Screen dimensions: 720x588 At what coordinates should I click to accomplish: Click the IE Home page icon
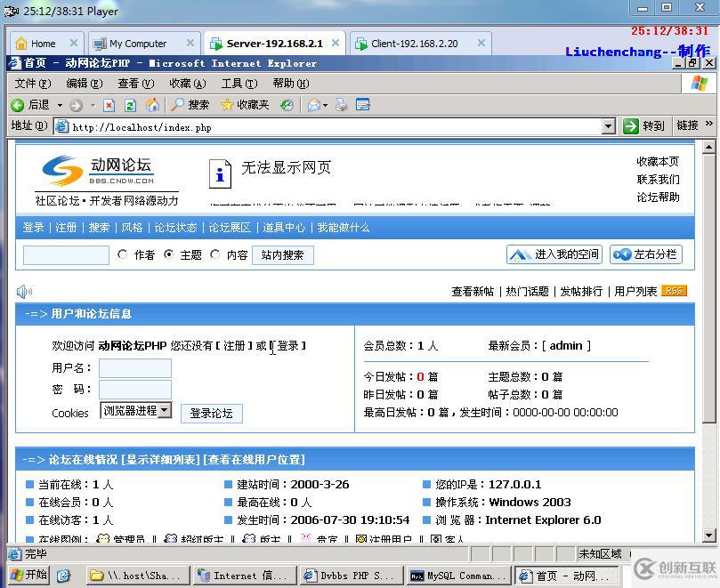pos(152,105)
